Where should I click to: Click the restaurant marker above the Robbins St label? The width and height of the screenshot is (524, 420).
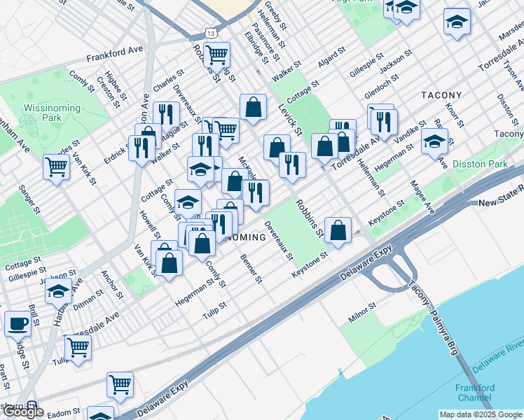coord(292,165)
